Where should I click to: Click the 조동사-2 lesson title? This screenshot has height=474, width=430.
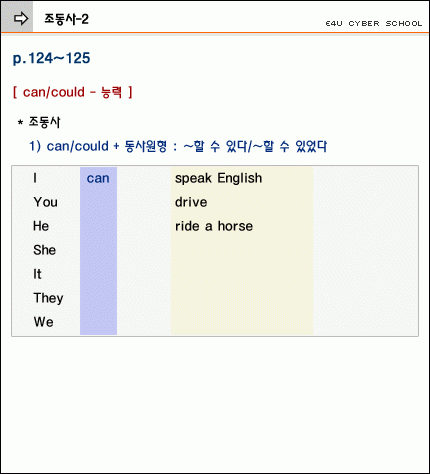tap(66, 19)
